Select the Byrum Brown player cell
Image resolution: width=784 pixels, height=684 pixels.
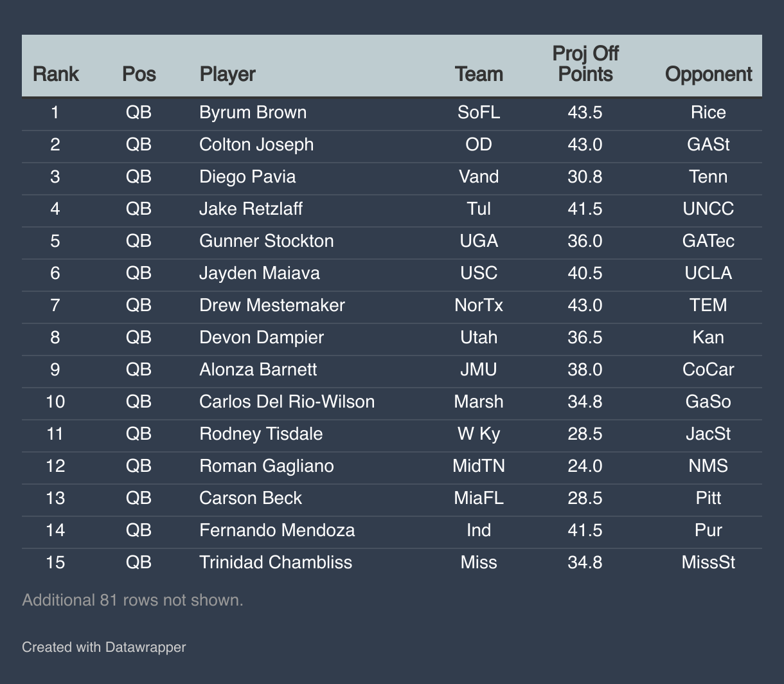tap(253, 113)
